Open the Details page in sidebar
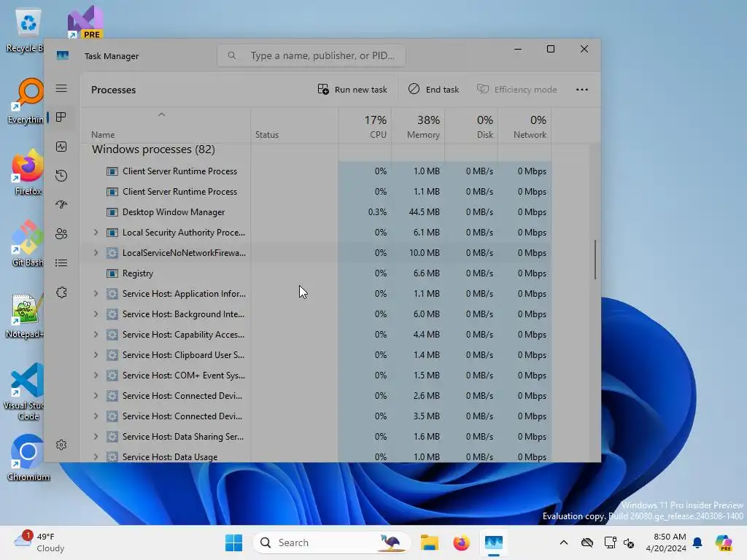 click(x=61, y=262)
